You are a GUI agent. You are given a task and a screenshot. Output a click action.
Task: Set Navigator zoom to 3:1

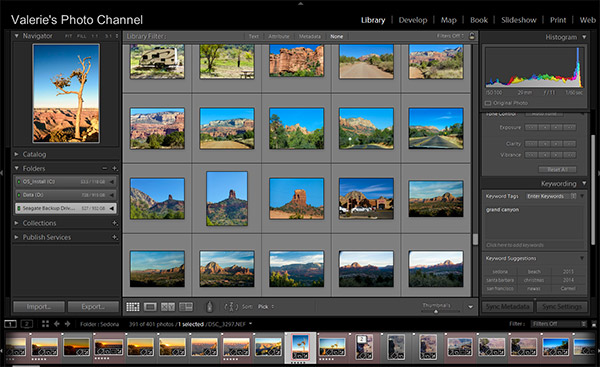(108, 36)
